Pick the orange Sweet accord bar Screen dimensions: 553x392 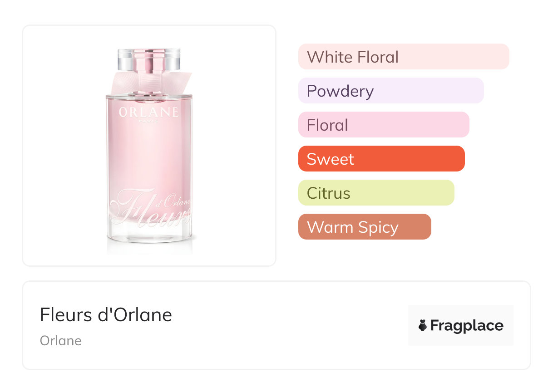click(381, 159)
